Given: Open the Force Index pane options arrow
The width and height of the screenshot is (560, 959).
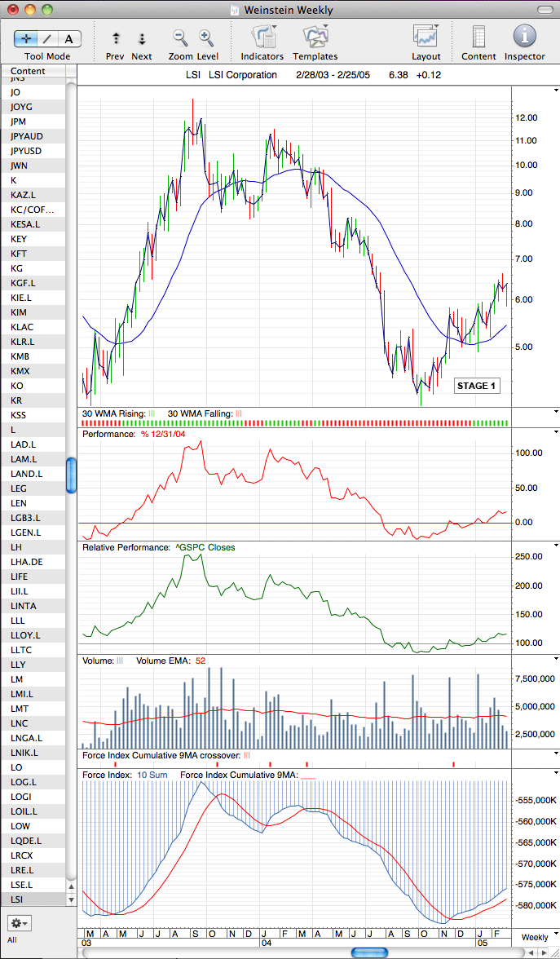Looking at the screenshot, I should tap(556, 774).
